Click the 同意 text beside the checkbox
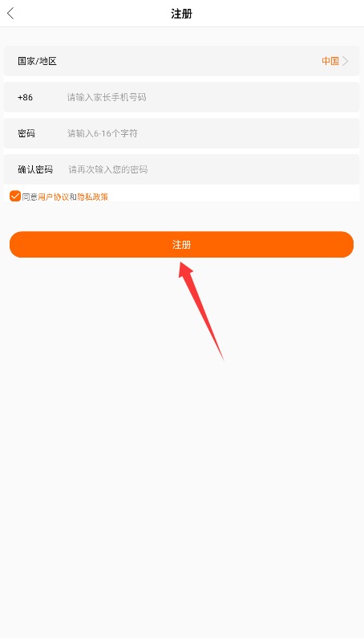Image resolution: width=364 pixels, height=638 pixels. 30,197
